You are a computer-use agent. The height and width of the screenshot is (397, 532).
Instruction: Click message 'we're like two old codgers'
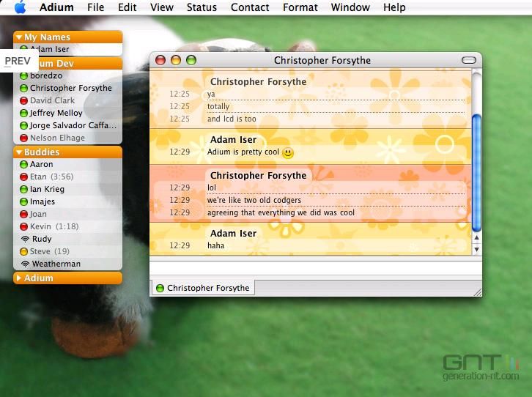(254, 200)
